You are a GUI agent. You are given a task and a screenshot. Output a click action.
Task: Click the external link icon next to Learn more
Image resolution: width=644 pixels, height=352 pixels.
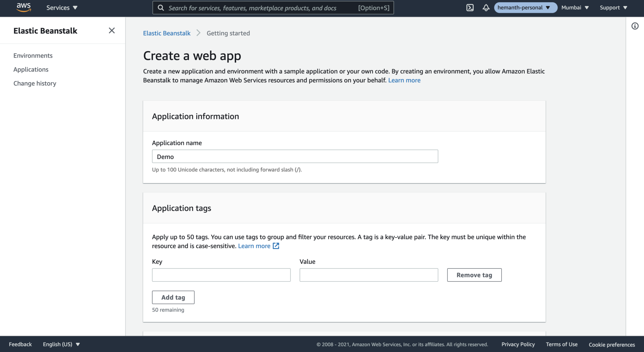tap(276, 246)
